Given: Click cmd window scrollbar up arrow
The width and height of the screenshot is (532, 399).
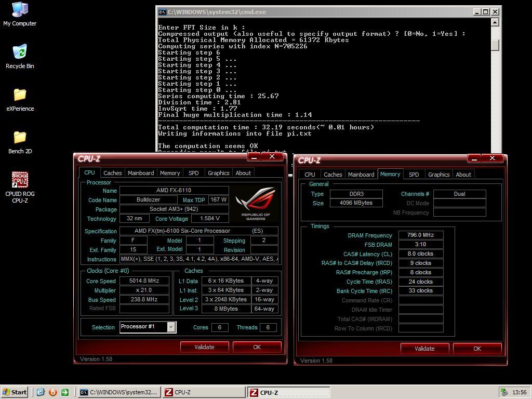Looking at the screenshot, I should click(x=495, y=22).
